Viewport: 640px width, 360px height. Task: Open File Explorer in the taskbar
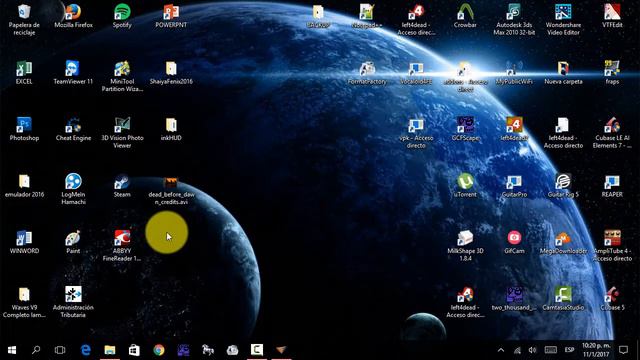pos(110,350)
